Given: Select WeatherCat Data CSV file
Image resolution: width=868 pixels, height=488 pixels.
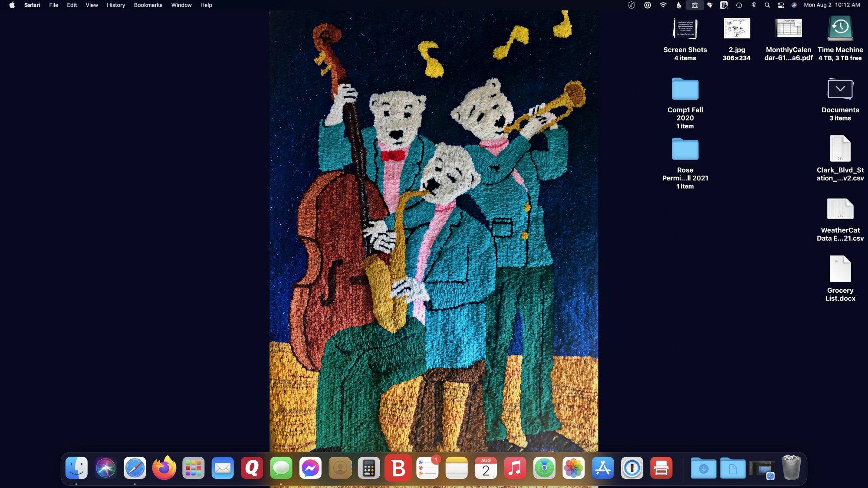Looking at the screenshot, I should point(840,219).
